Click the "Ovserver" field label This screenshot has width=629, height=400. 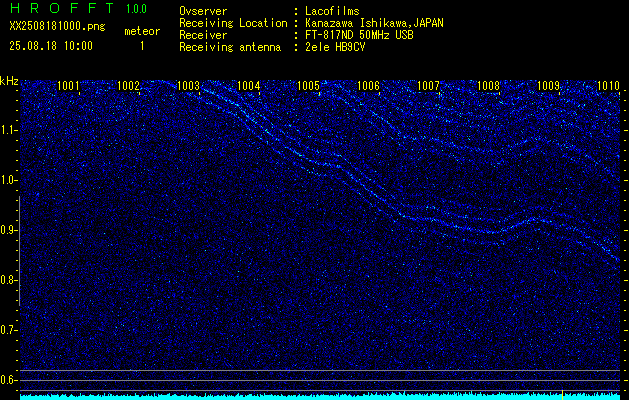pos(203,11)
